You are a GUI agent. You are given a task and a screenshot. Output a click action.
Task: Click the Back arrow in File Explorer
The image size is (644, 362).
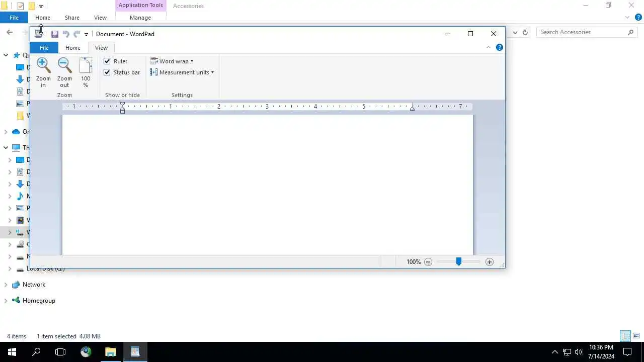pos(10,32)
